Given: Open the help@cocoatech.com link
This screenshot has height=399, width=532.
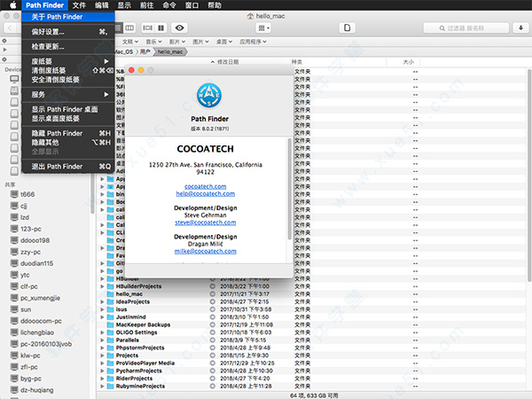Looking at the screenshot, I should pyautogui.click(x=206, y=193).
